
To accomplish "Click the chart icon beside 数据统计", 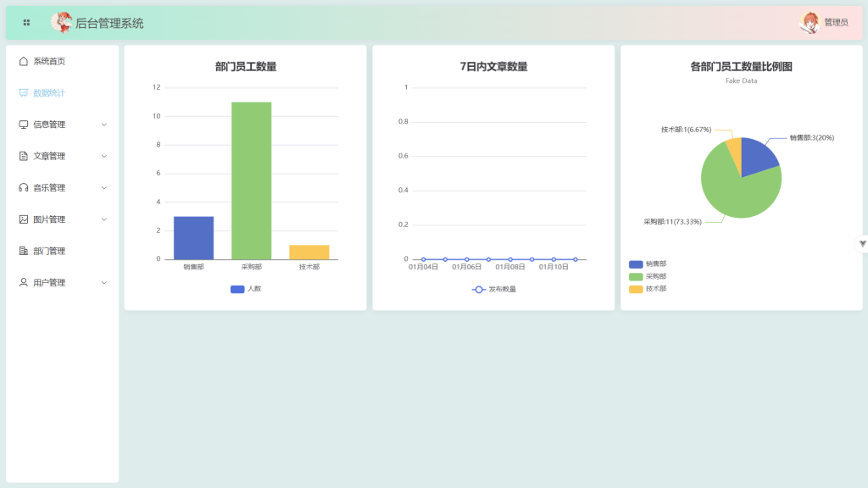I will (x=24, y=93).
